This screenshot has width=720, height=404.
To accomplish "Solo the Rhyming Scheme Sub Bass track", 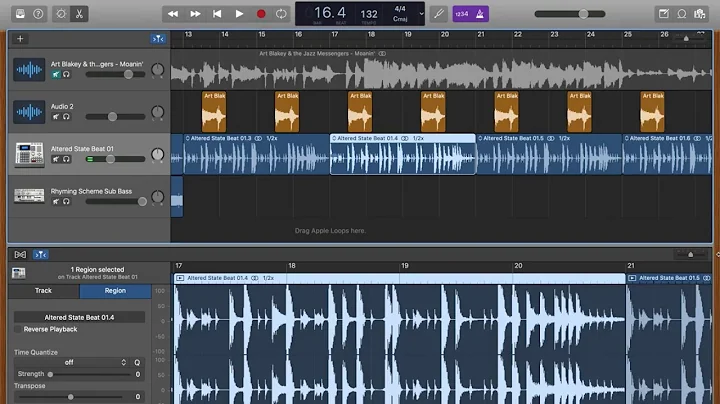I will (x=67, y=202).
